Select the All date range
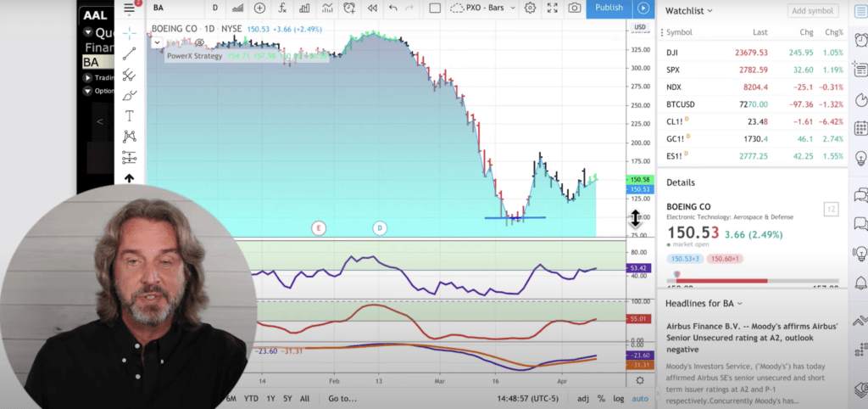The width and height of the screenshot is (868, 409). click(x=304, y=399)
